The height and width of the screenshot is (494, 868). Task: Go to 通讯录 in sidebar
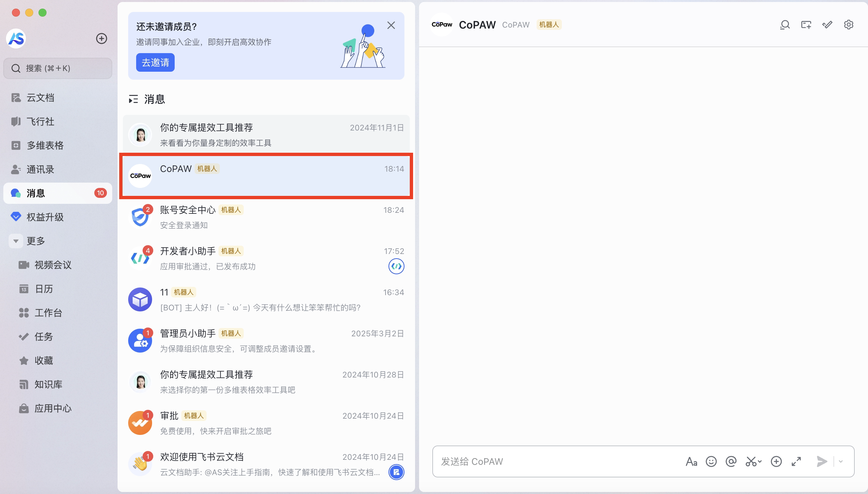point(40,169)
